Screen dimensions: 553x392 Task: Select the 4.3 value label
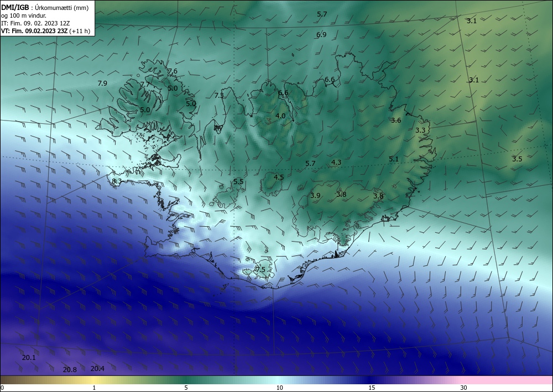[x=336, y=162]
